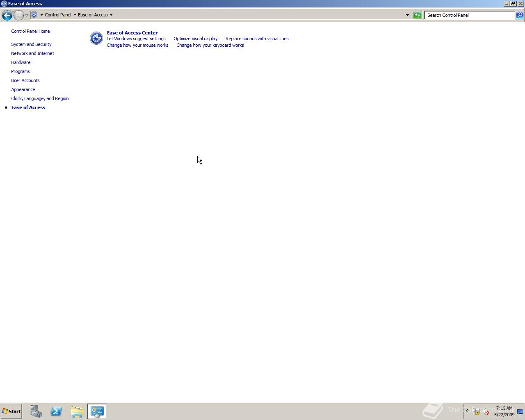Viewport: 525px width, 420px height.
Task: Click the title bar Ease of Access icon
Action: [4, 4]
